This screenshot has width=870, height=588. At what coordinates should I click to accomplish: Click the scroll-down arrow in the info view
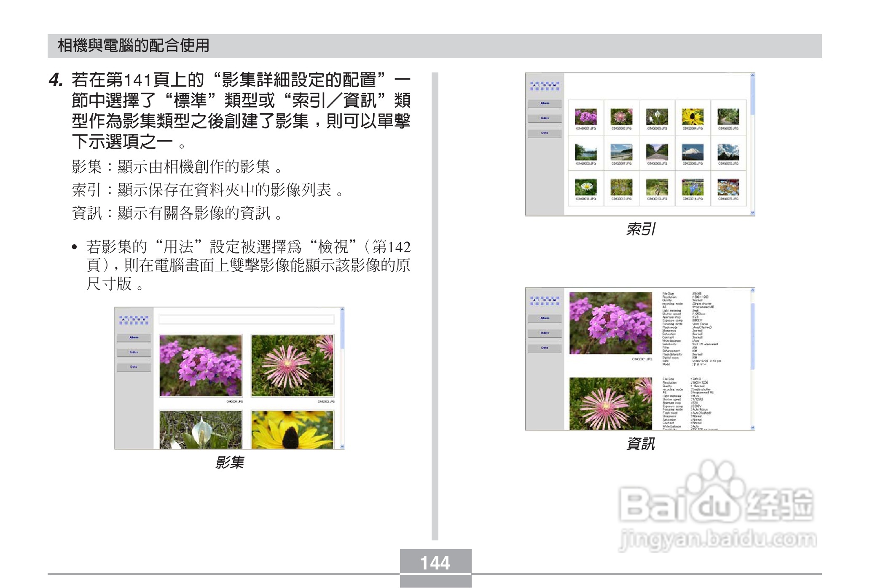[752, 428]
